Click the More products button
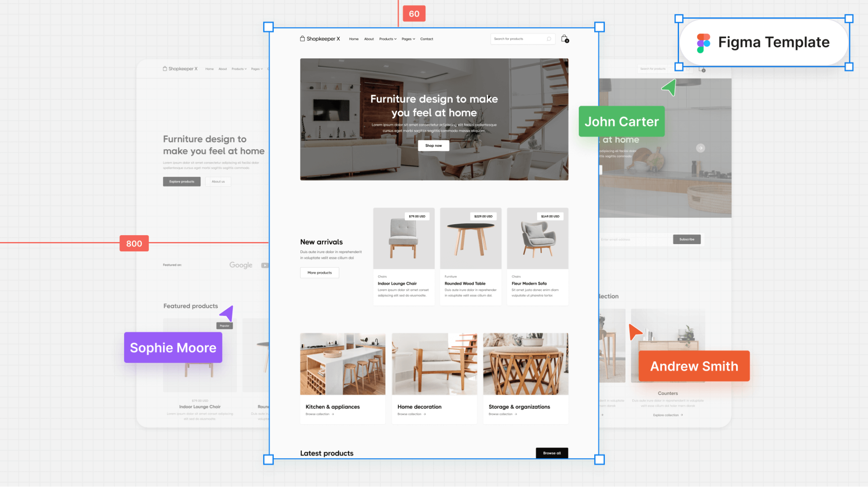 pos(319,273)
